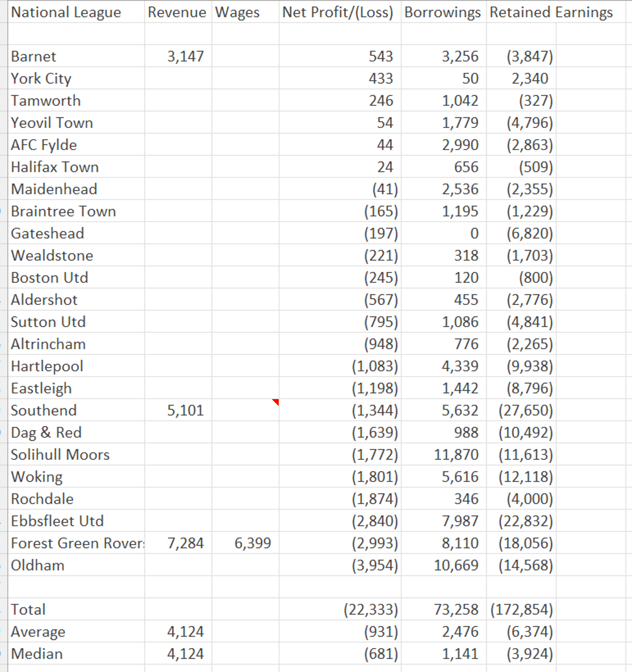Screen dimensions: 632x672
Task: Select Tamworth borrowings 1,042
Action: point(444,100)
